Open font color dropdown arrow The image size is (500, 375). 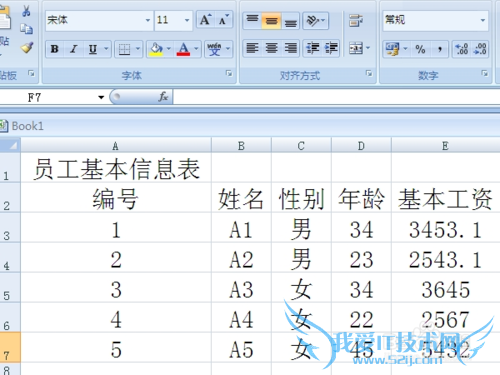click(196, 49)
